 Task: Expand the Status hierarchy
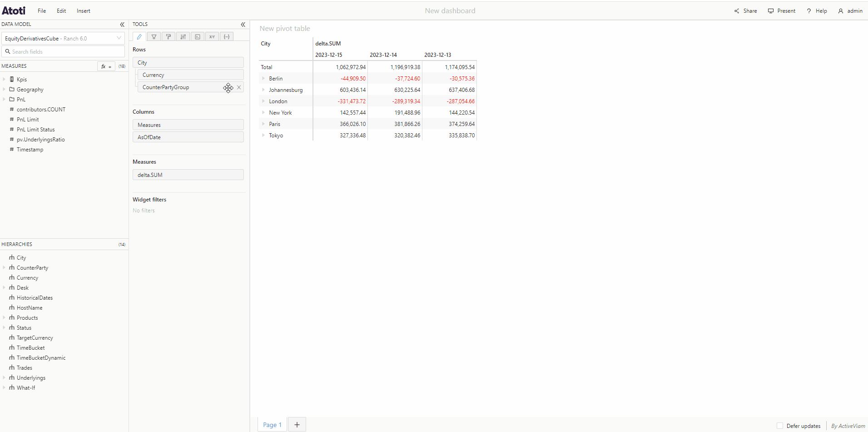click(4, 327)
